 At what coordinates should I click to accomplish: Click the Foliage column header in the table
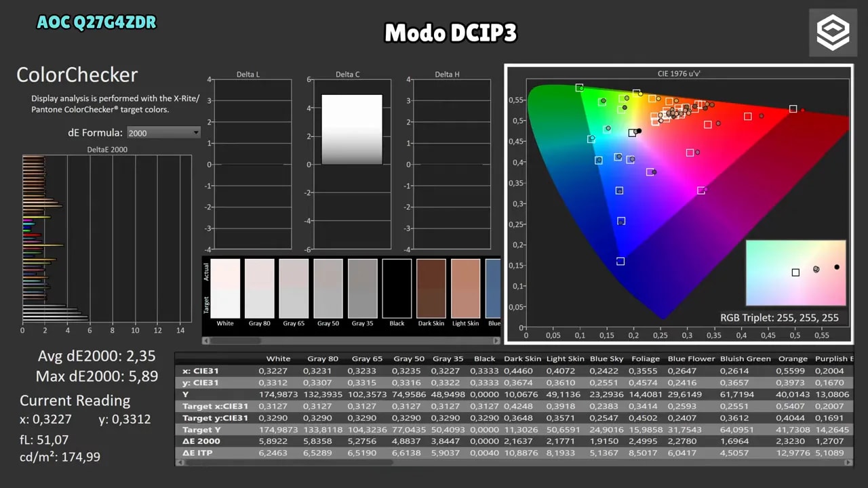pos(644,359)
